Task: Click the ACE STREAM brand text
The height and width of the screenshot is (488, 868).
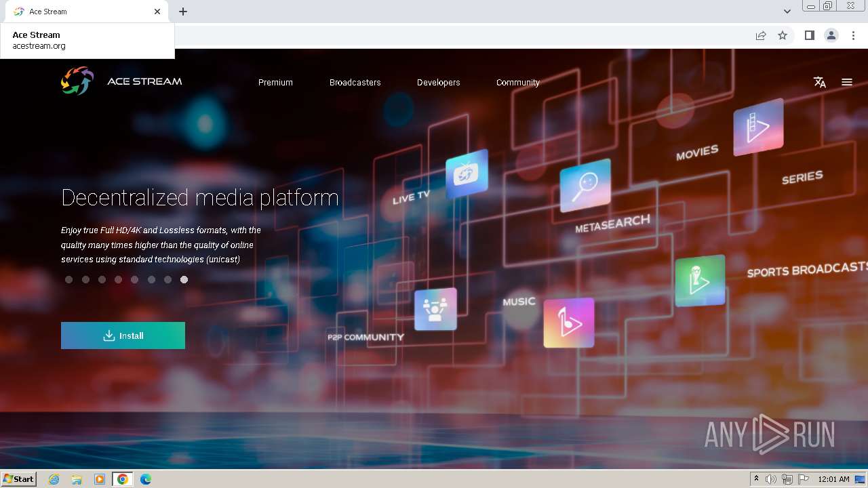Action: coord(144,81)
